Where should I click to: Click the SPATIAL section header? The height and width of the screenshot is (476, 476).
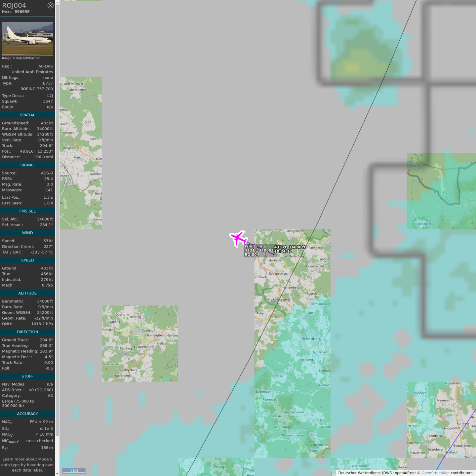pyautogui.click(x=27, y=115)
